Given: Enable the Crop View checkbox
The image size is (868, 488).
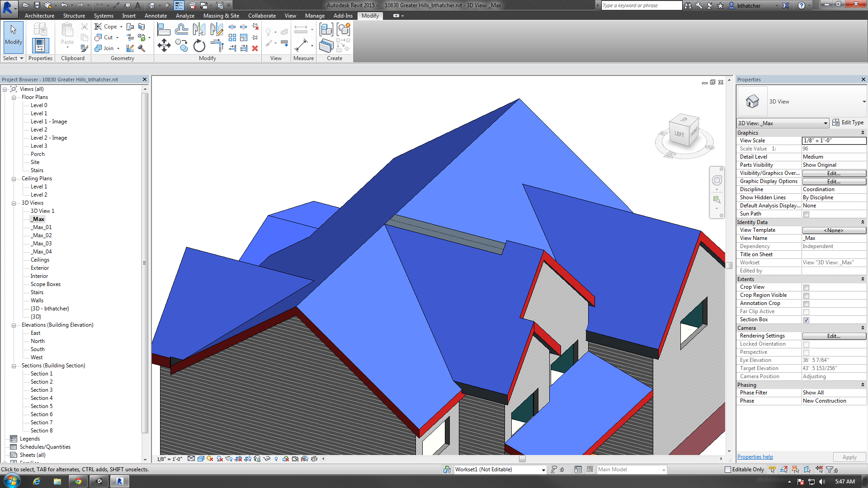Looking at the screenshot, I should click(x=806, y=287).
